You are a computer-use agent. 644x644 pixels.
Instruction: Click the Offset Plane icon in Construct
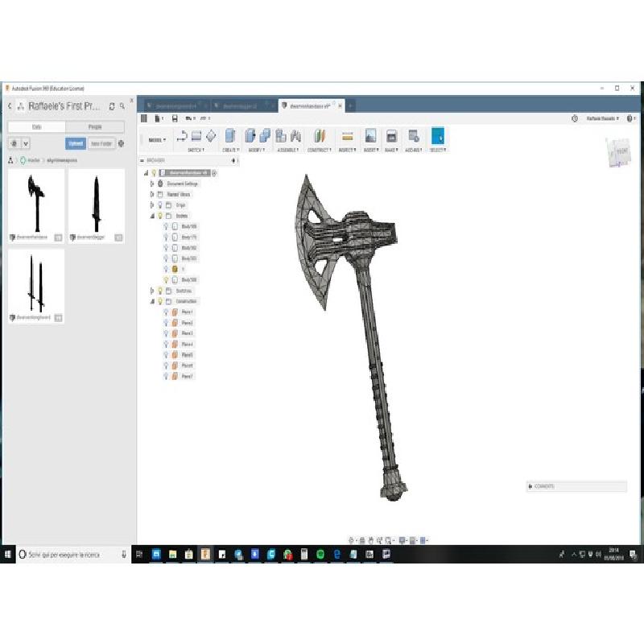click(x=320, y=136)
